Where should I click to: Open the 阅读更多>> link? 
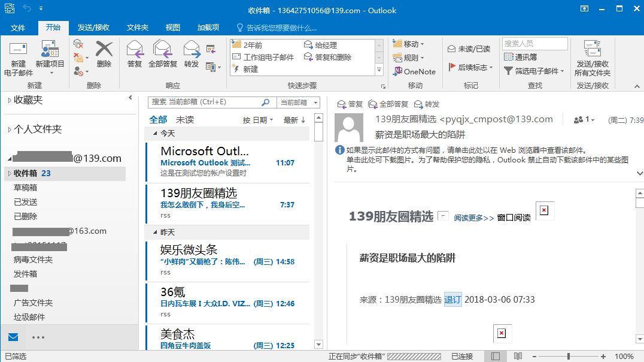pos(473,218)
